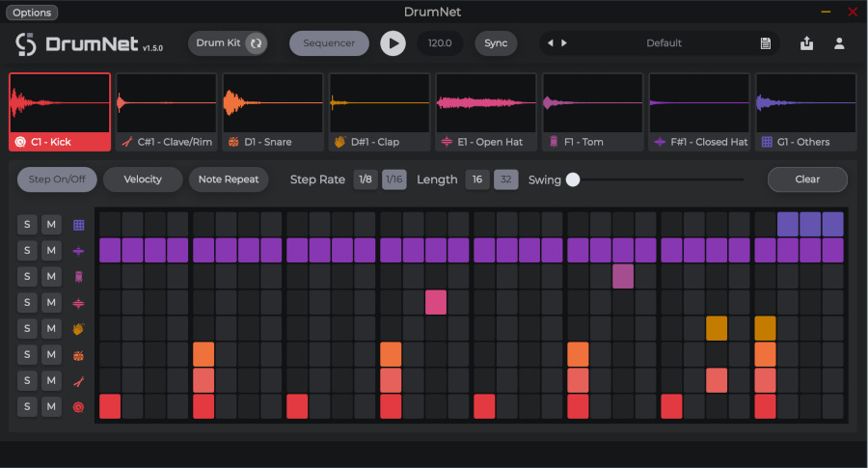The image size is (868, 468).
Task: Toggle the Sync button
Action: pos(496,43)
